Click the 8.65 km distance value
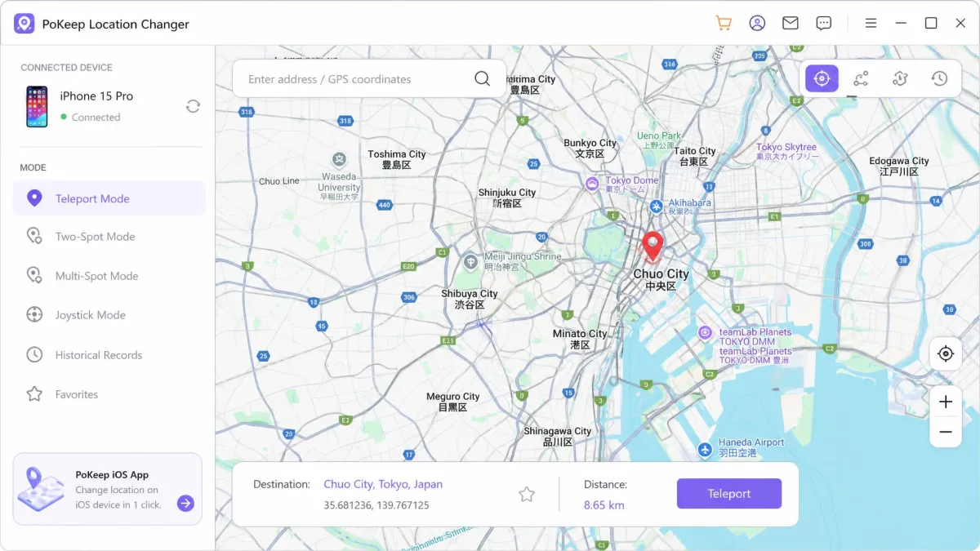Viewport: 980px width, 551px height. coord(604,505)
